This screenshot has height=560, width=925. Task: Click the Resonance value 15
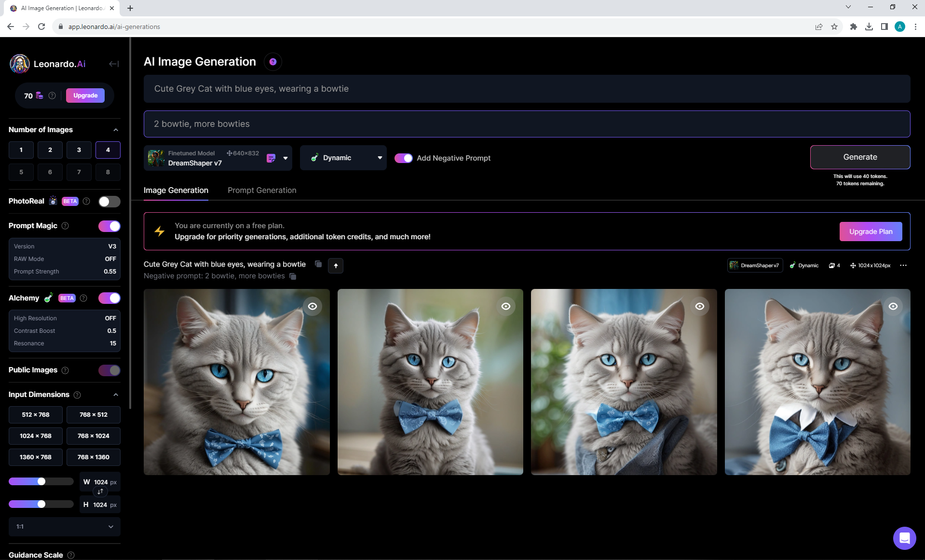113,343
